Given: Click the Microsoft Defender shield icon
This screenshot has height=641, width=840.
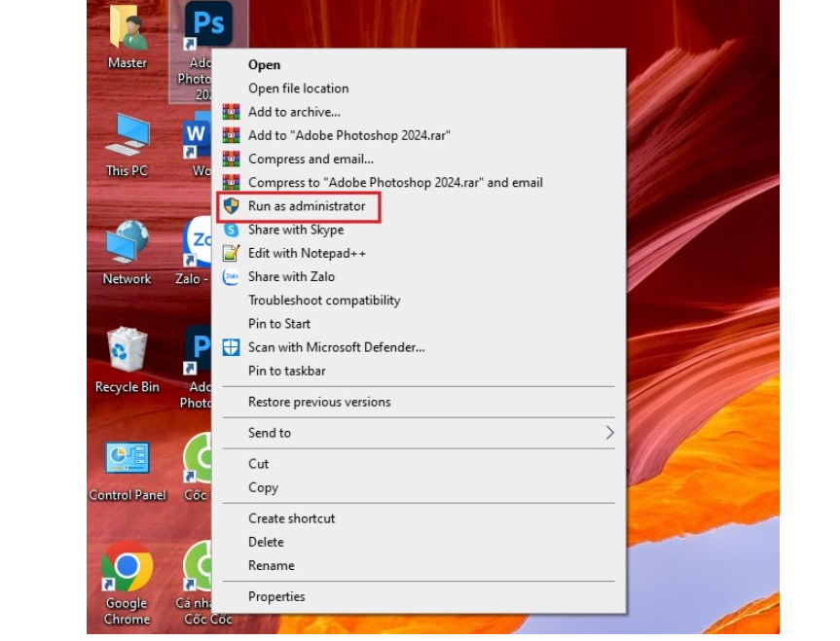Looking at the screenshot, I should (231, 347).
